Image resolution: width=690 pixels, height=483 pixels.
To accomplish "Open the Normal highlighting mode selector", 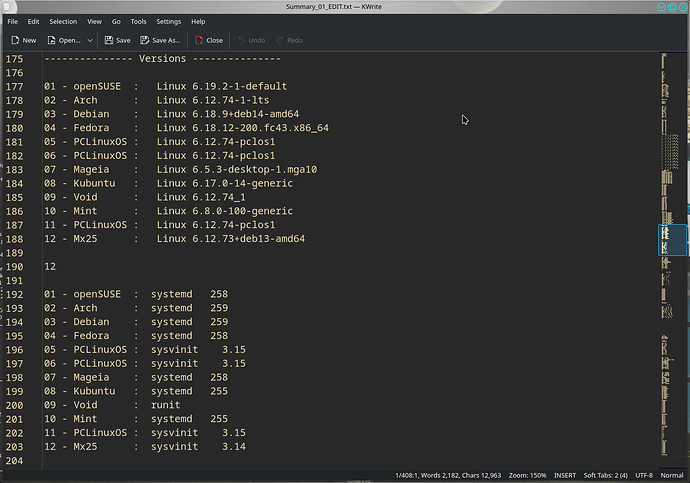I will 672,476.
